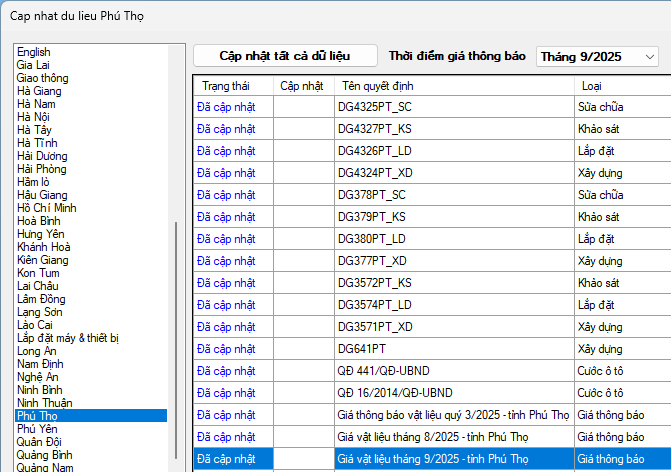
Task: Click 'Cập nhật' cell for tháng 9/2025 row
Action: [303, 459]
